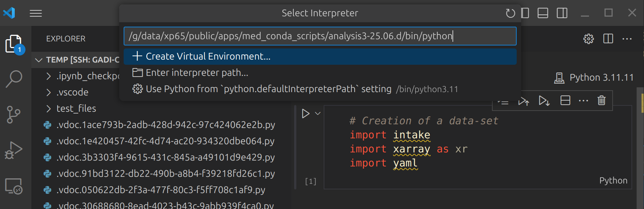The height and width of the screenshot is (209, 644).
Task: Click the 'import xarray as xr' line
Action: [x=409, y=149]
